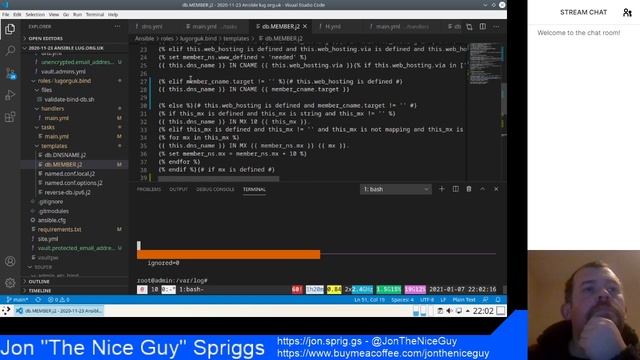Image resolution: width=640 pixels, height=360 pixels.
Task: Click the stream chat users icon
Action: 627,13
